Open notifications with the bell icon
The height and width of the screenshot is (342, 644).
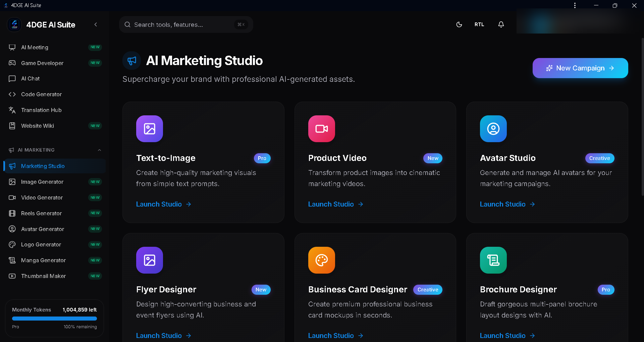click(x=501, y=24)
